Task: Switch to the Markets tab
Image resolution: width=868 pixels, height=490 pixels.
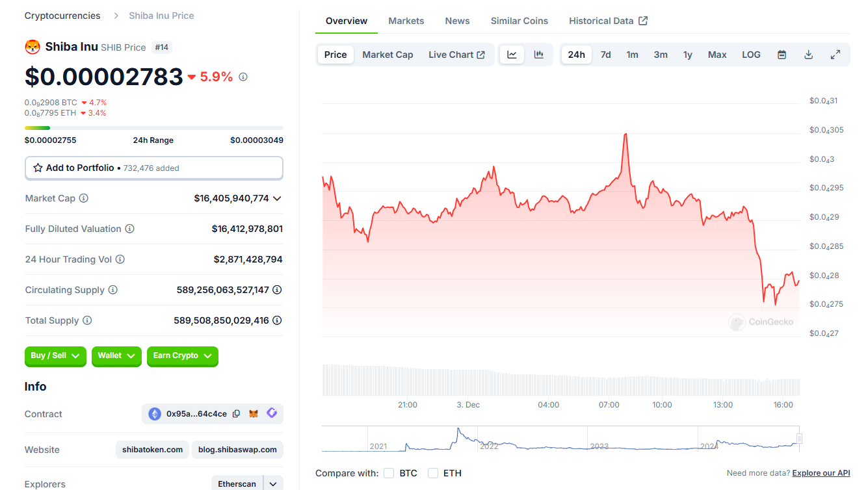Action: point(406,21)
